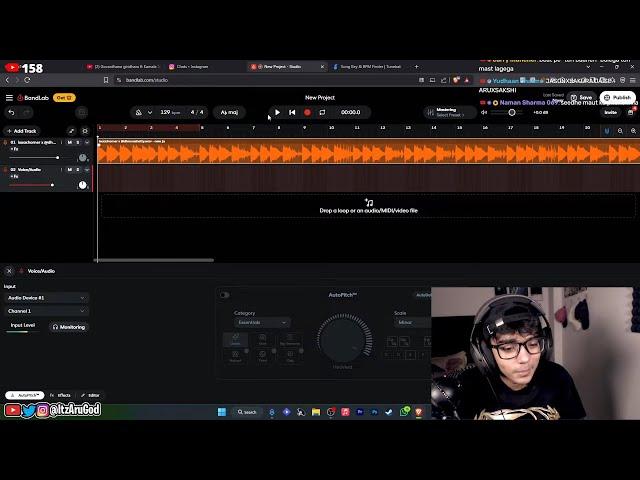The height and width of the screenshot is (480, 640).
Task: Click the red Record button
Action: click(x=307, y=112)
